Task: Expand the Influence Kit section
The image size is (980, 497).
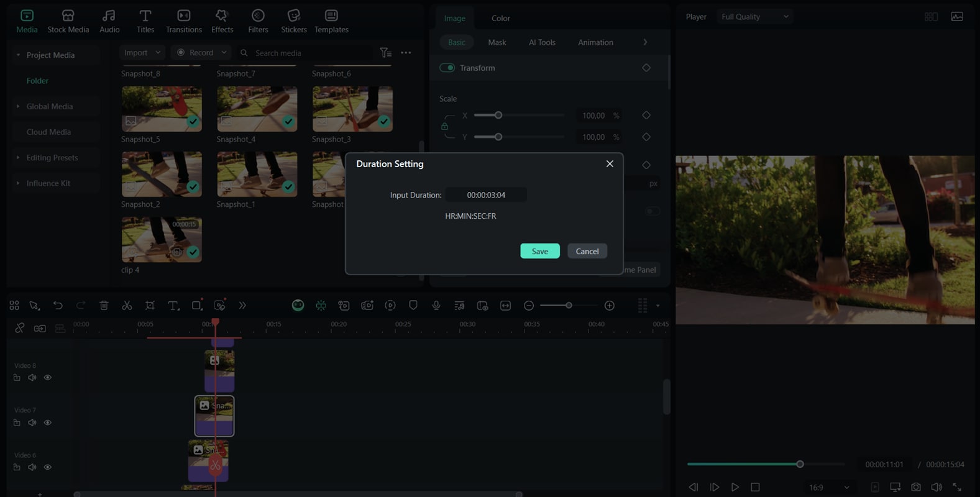Action: coord(18,183)
